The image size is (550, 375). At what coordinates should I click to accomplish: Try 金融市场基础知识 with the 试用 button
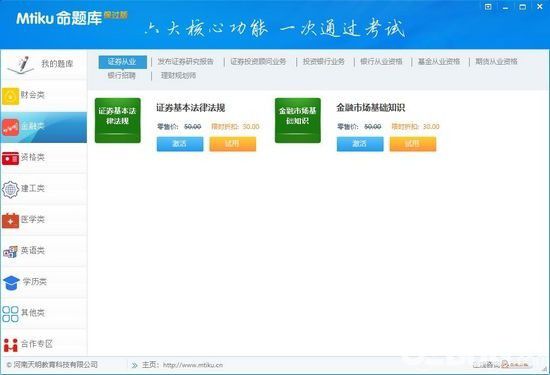pyautogui.click(x=413, y=144)
